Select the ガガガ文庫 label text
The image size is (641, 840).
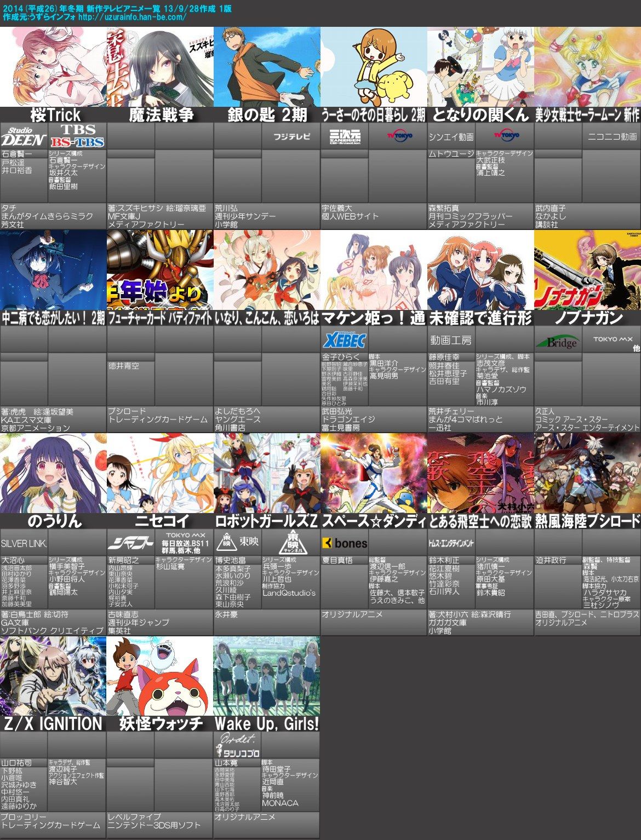(x=448, y=623)
